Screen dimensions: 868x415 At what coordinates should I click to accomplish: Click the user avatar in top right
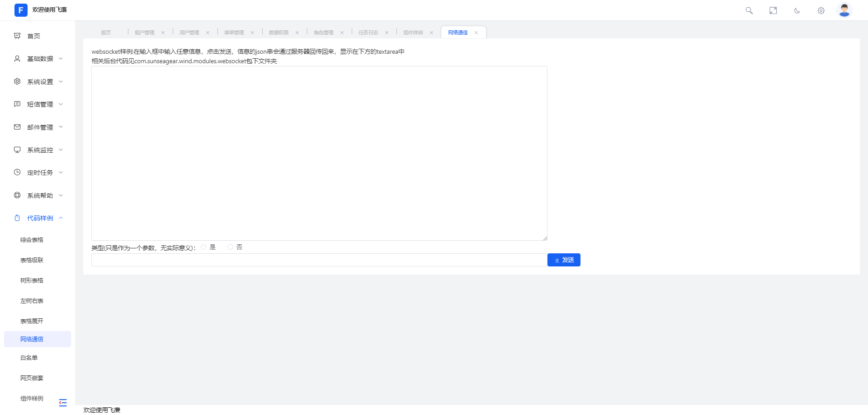click(844, 10)
